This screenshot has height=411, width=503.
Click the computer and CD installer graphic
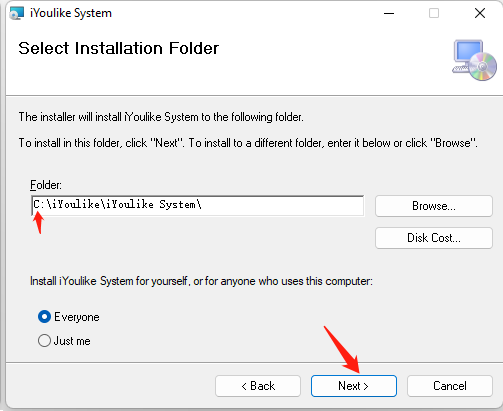[475, 60]
